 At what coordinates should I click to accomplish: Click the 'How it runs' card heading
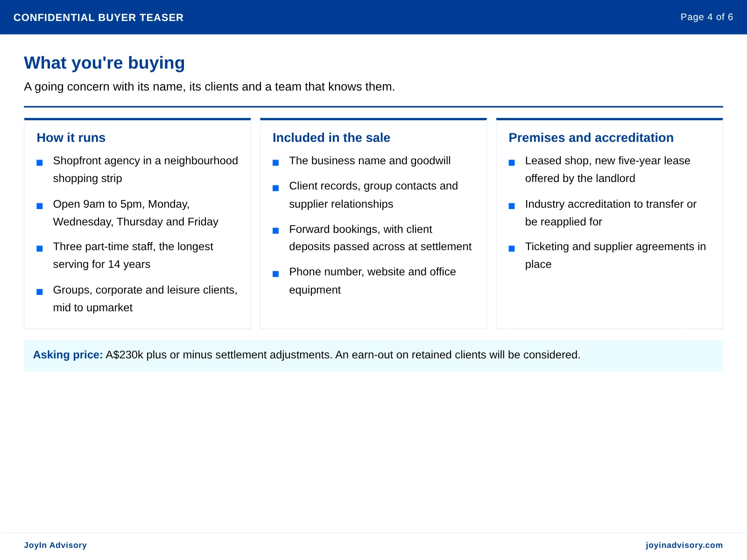(x=71, y=138)
